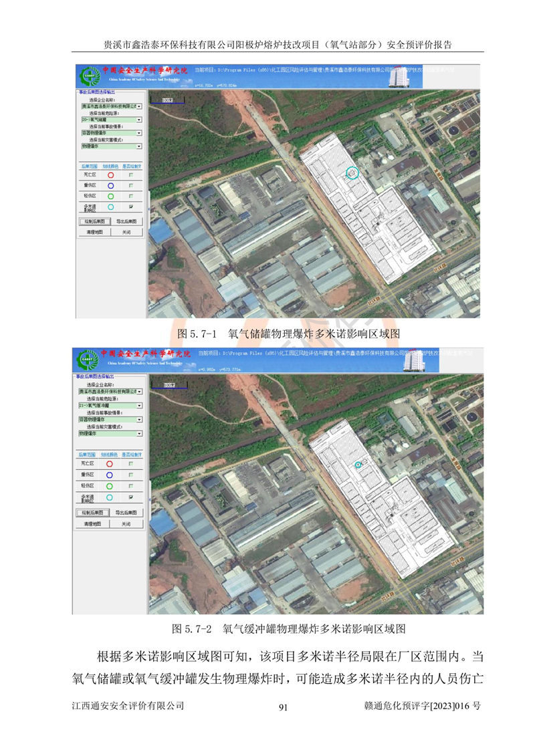535x756 pixels.
Task: Select the large cyan domino circle on Figure 5.7-1 map
Action: pos(352,172)
